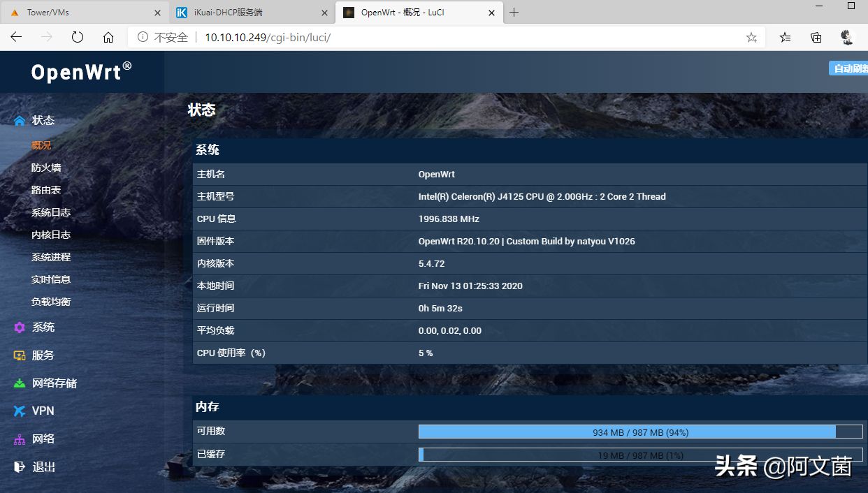
Task: Click the 系统 section header in table
Action: [208, 149]
